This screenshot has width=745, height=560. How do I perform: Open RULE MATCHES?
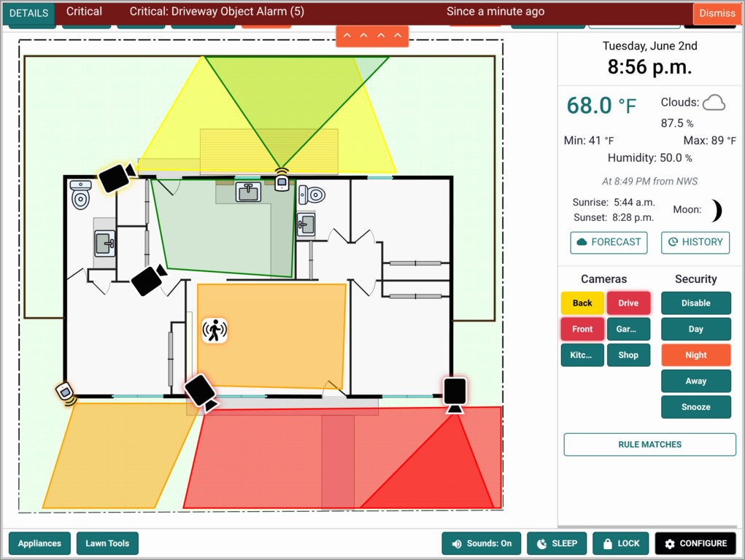tap(649, 445)
